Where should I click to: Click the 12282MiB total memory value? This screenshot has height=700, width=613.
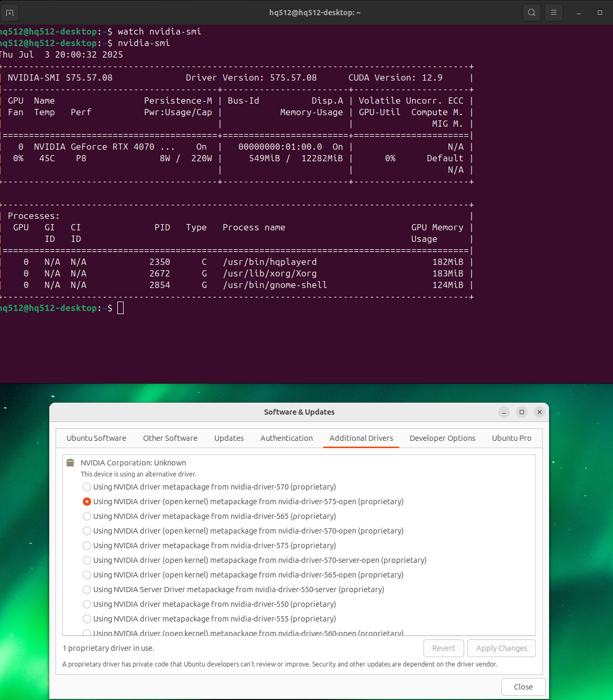(322, 158)
